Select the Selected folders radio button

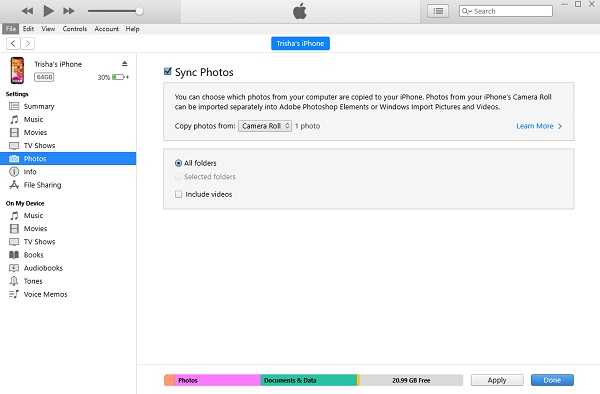coord(178,177)
